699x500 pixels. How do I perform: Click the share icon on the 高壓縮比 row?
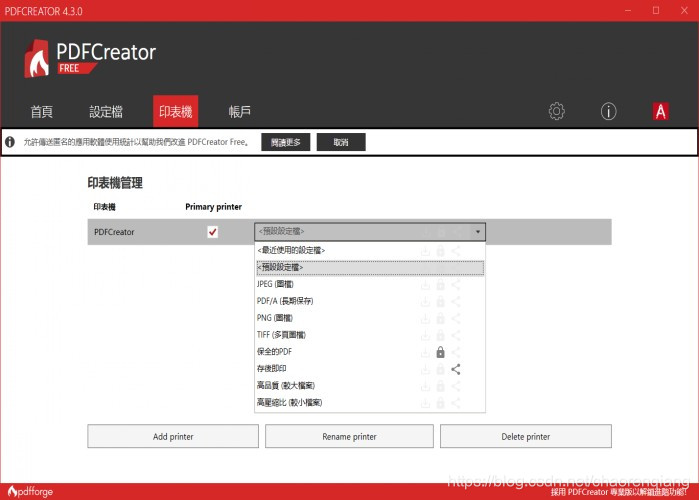pos(456,403)
